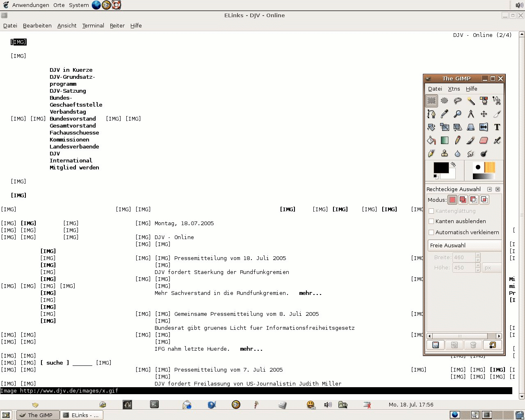Open GIMP's Hilfe menu
Image resolution: width=525 pixels, height=420 pixels.
[x=472, y=89]
